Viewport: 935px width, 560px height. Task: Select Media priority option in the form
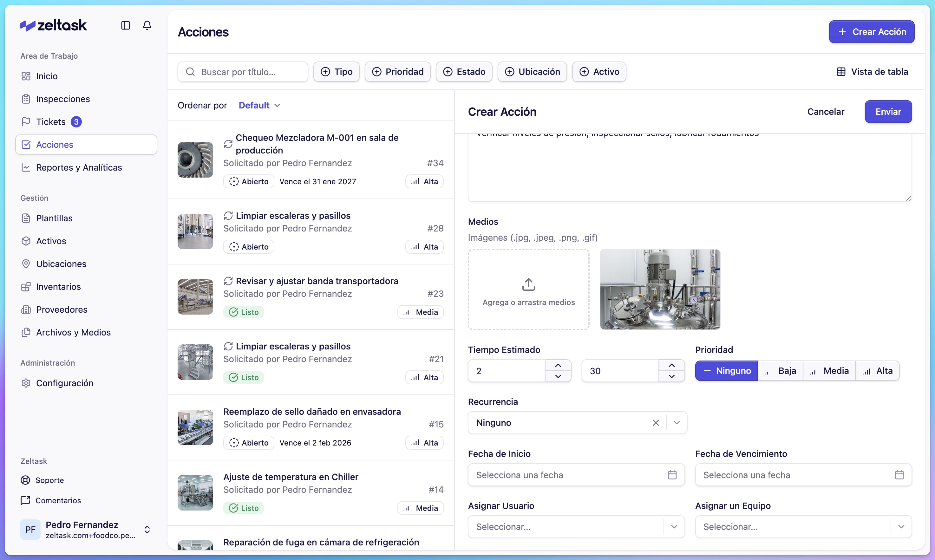[829, 371]
